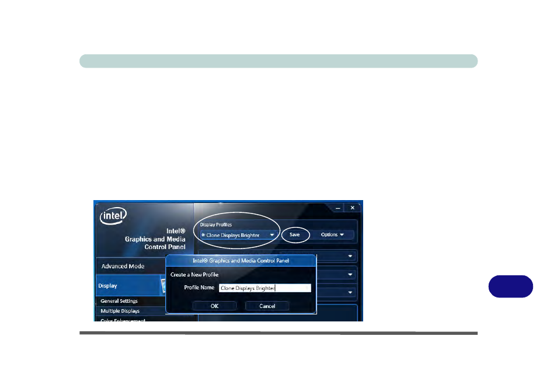Screen dimensions: 557x392
Task: Open General Settings
Action: (119, 301)
